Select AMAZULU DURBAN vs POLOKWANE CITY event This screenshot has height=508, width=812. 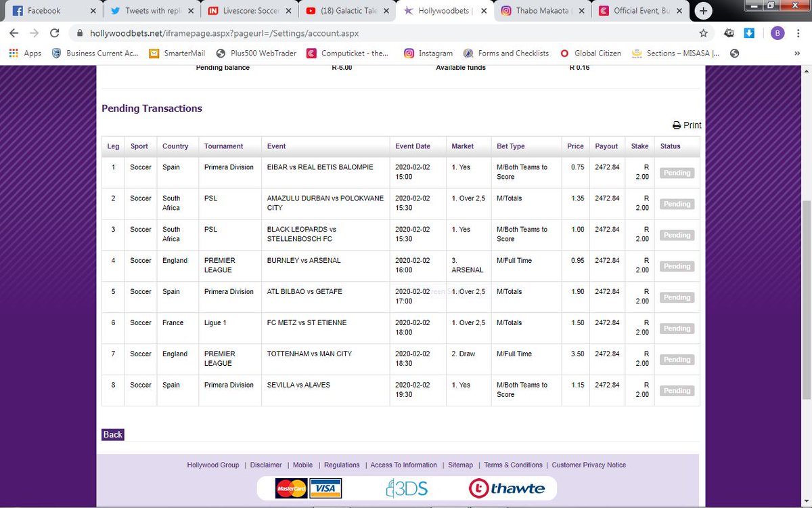(325, 203)
